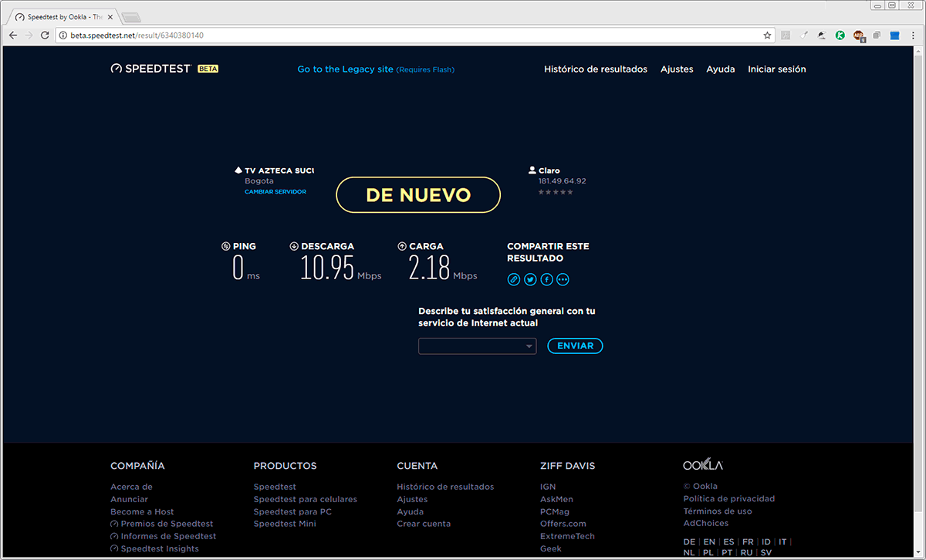Click Iniciar sesión in top navigation
This screenshot has height=560, width=926.
tap(777, 69)
